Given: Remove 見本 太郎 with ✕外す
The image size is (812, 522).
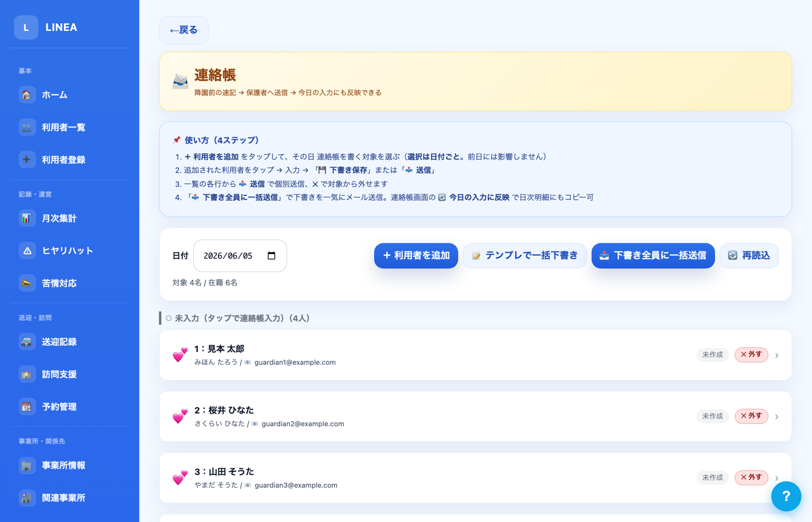Looking at the screenshot, I should point(751,354).
